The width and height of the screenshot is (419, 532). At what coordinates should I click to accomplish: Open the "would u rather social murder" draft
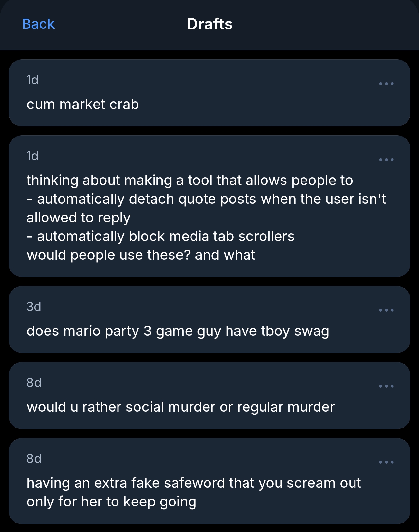(x=181, y=407)
